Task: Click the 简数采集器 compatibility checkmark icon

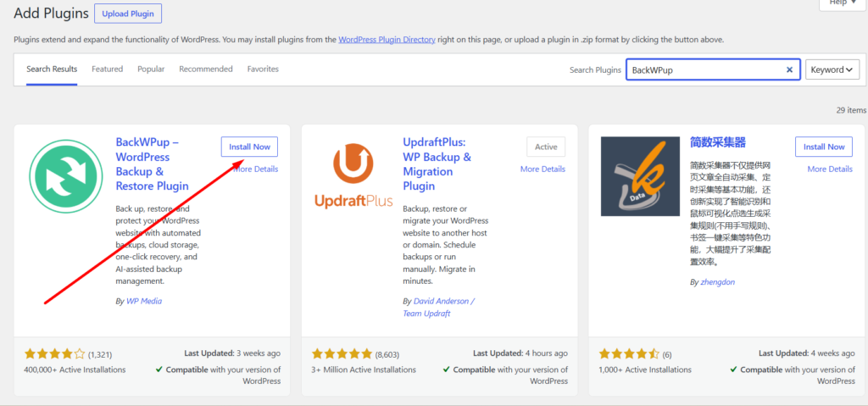Action: pos(734,369)
